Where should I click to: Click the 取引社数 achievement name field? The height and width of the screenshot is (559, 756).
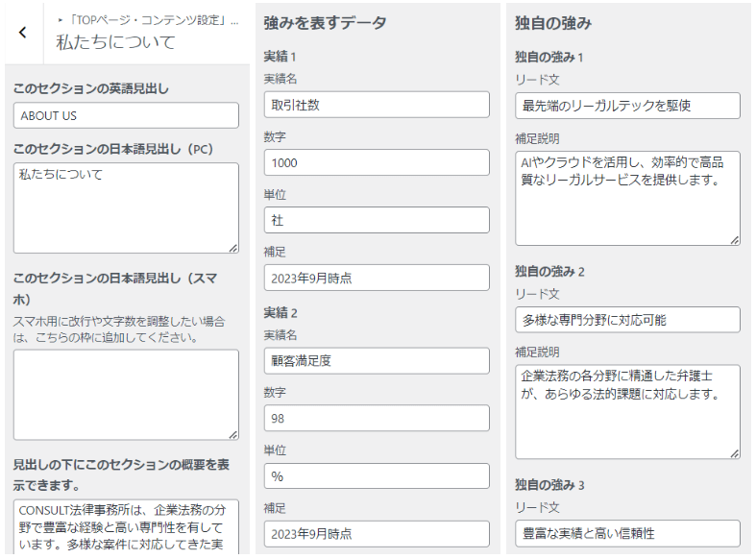click(377, 105)
